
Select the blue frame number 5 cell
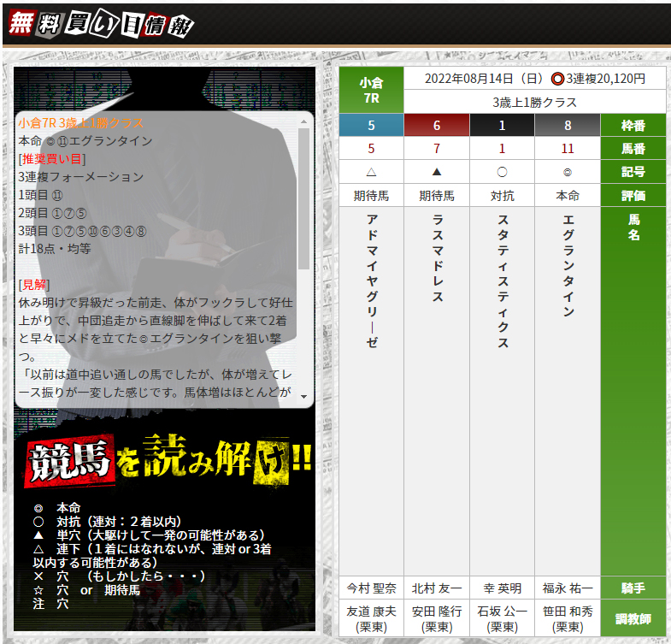371,125
